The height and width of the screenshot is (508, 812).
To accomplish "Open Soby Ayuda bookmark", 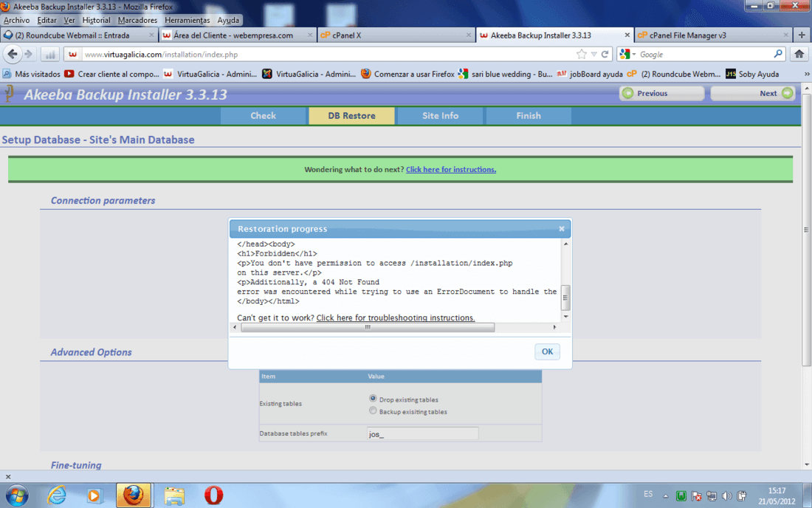I will (752, 74).
